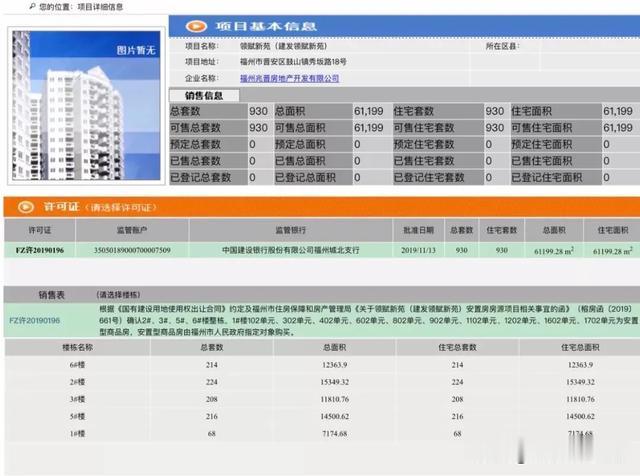Image resolution: width=640 pixels, height=476 pixels.
Task: Click the bank name 中国建设银行股份有限公司福州城北支行
Action: pyautogui.click(x=291, y=250)
